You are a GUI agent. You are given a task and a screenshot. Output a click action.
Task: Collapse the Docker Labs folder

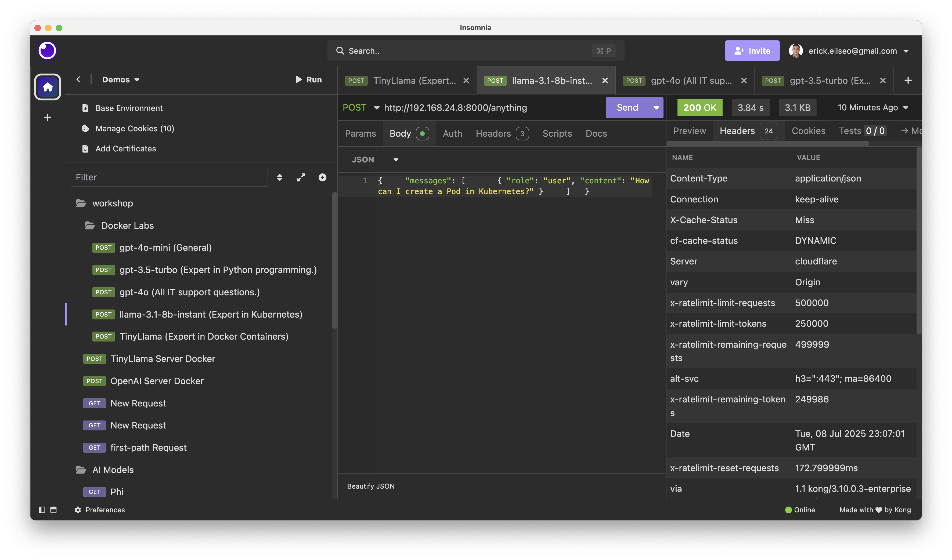coord(119,226)
